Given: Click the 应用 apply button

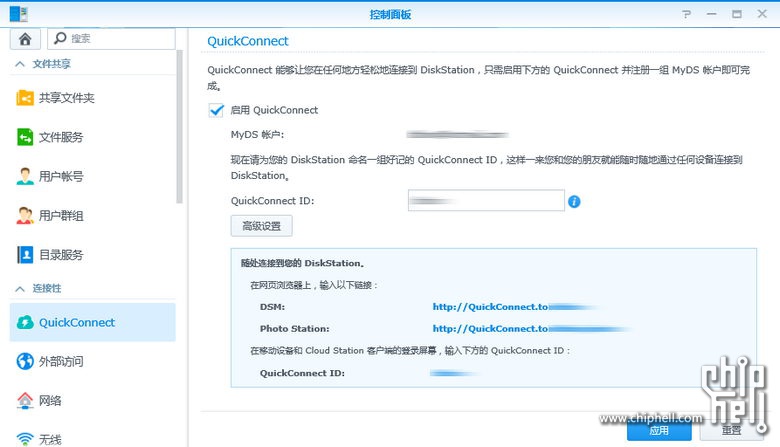Looking at the screenshot, I should pyautogui.click(x=659, y=431).
